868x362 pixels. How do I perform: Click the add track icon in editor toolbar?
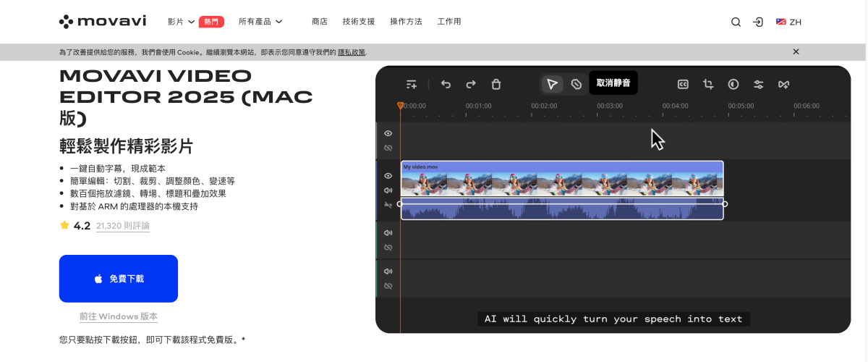[412, 84]
